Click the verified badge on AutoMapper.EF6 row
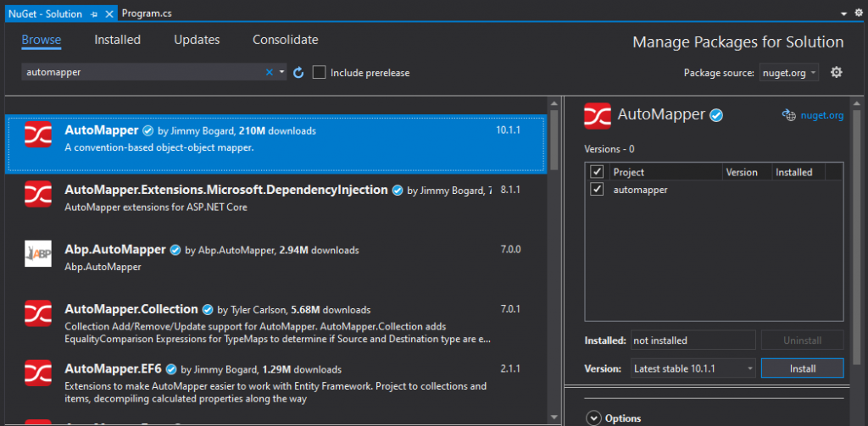Image resolution: width=868 pixels, height=426 pixels. point(171,369)
